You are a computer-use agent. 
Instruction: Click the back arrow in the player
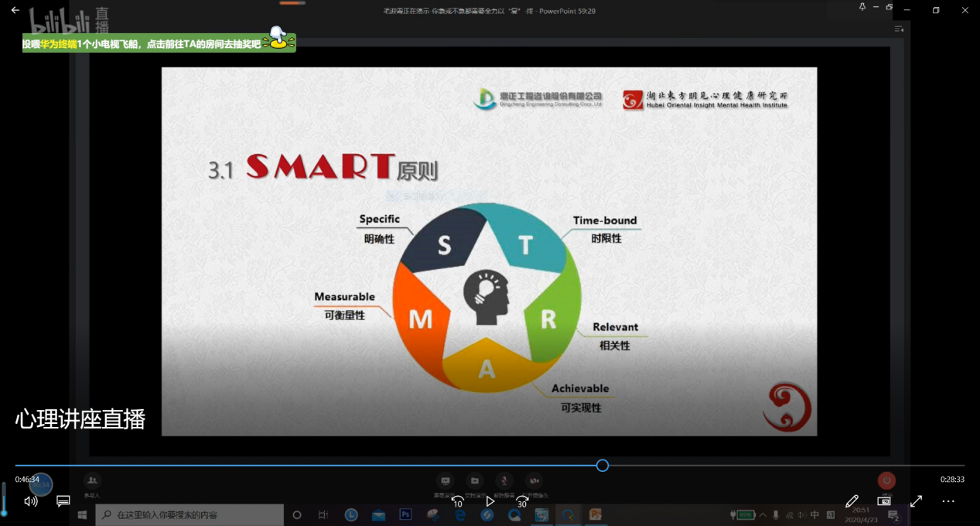15,10
